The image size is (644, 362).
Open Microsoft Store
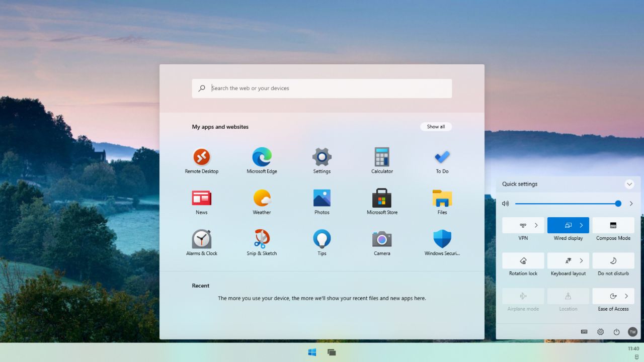(x=382, y=202)
